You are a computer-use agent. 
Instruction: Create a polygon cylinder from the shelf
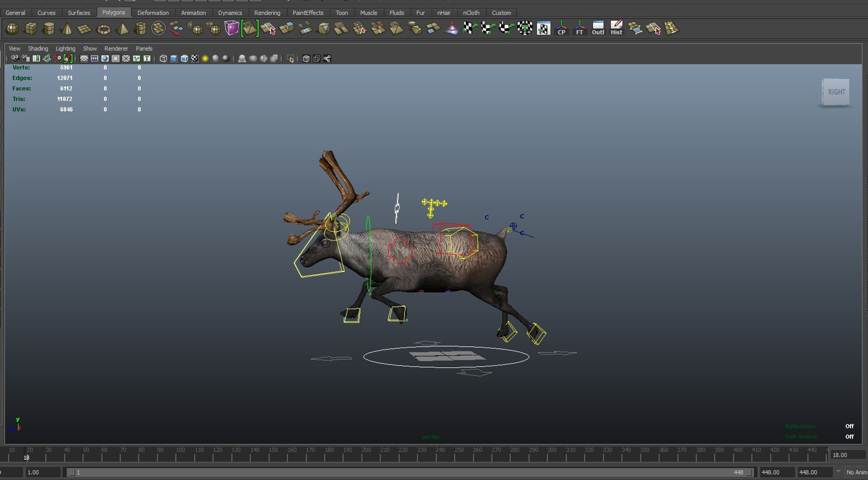49,29
